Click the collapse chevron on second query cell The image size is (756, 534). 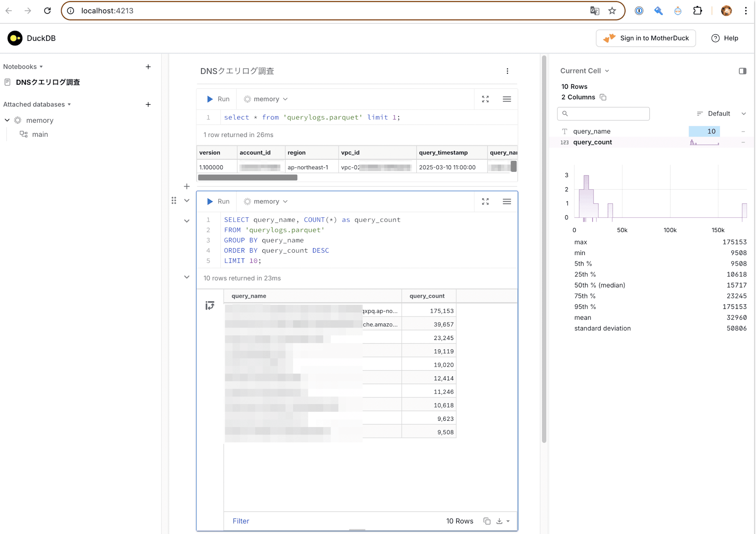pos(186,201)
